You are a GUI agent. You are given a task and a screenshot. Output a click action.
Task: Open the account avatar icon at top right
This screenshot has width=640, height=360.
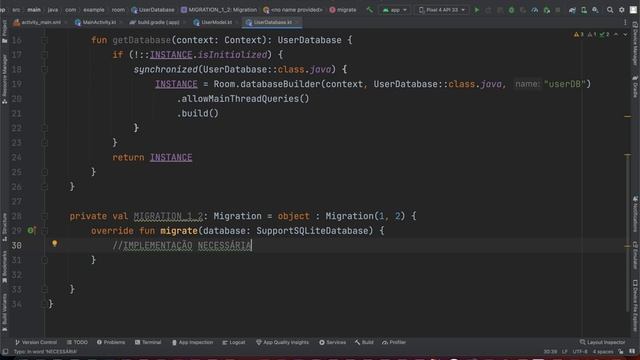[633, 10]
